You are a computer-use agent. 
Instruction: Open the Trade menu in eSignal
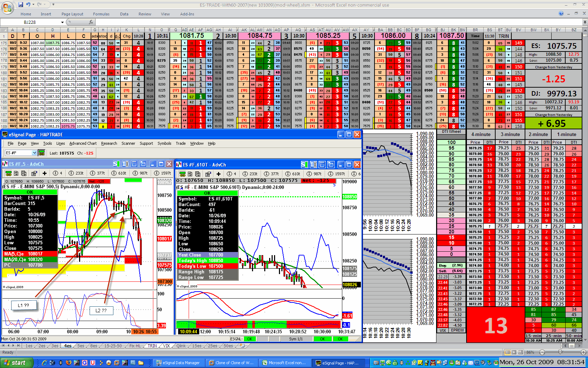tap(181, 143)
